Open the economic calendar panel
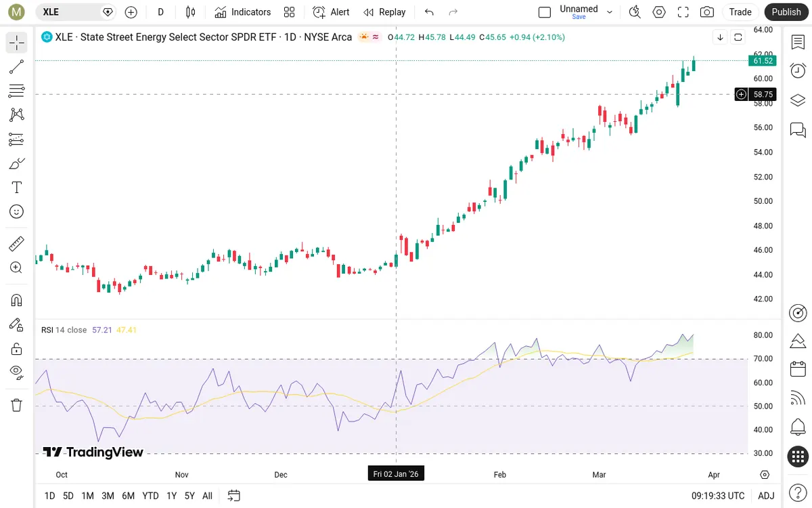 (x=798, y=369)
